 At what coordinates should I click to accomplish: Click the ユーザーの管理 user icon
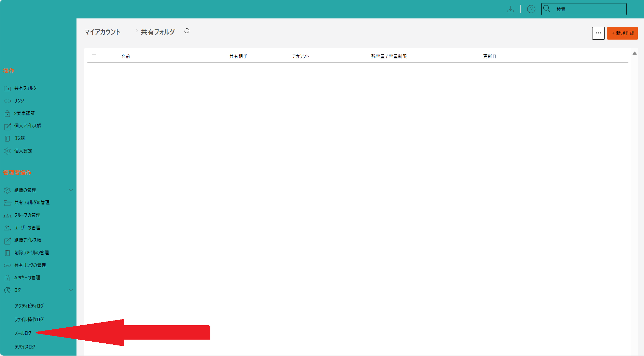point(7,228)
